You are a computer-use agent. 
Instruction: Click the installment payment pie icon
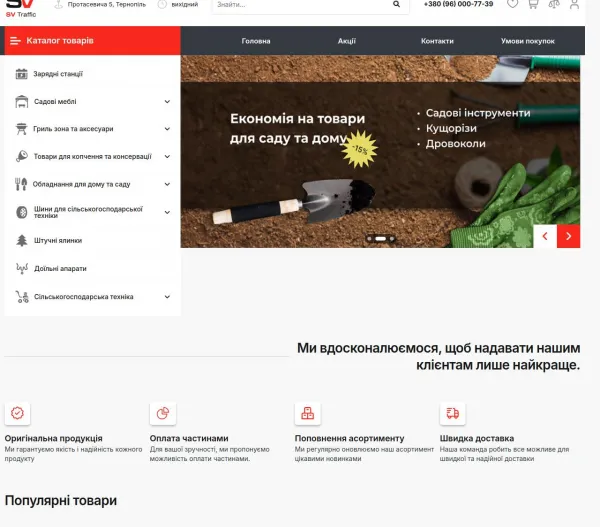(163, 413)
